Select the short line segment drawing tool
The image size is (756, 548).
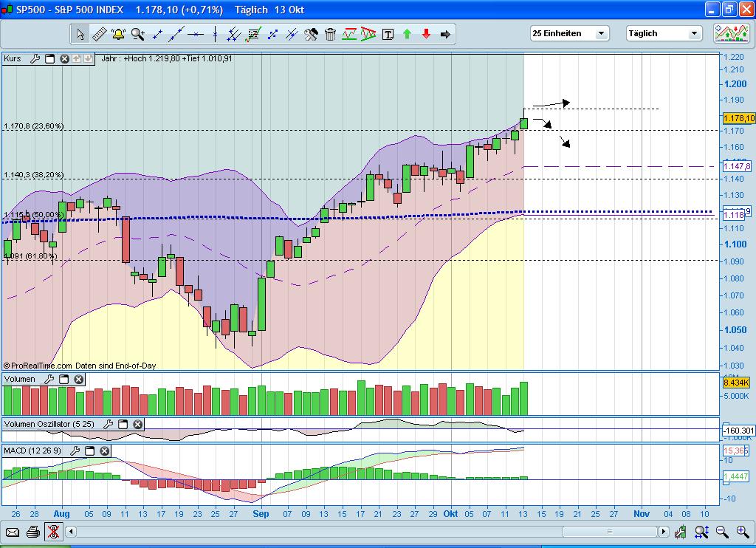point(157,34)
